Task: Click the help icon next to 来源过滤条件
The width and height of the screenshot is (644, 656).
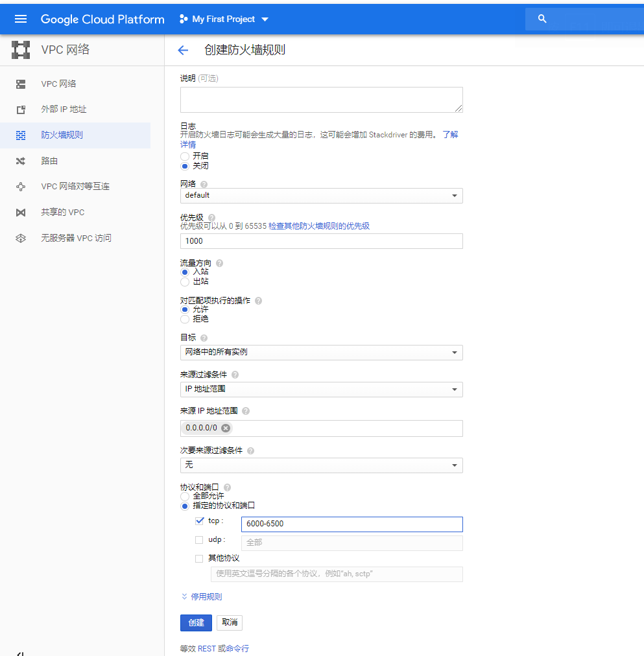Action: [235, 375]
